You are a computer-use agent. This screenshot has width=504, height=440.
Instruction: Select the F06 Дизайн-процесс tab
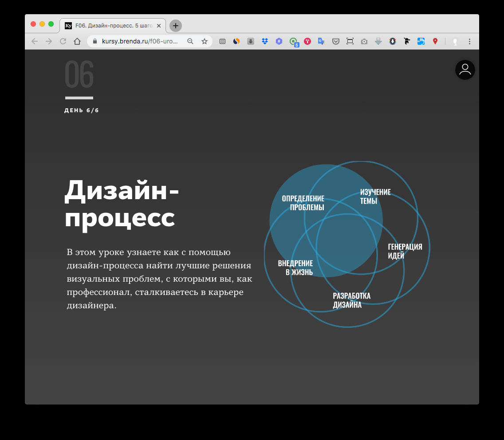pyautogui.click(x=110, y=26)
